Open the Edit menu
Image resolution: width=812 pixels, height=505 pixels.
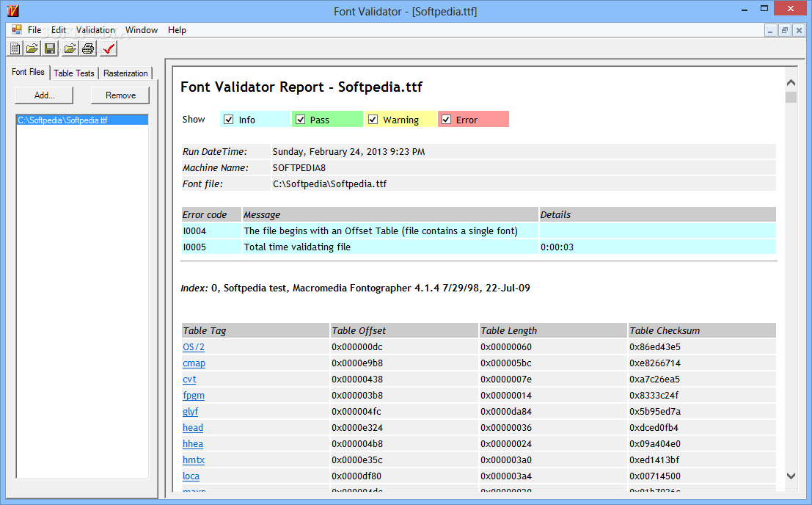tap(59, 30)
